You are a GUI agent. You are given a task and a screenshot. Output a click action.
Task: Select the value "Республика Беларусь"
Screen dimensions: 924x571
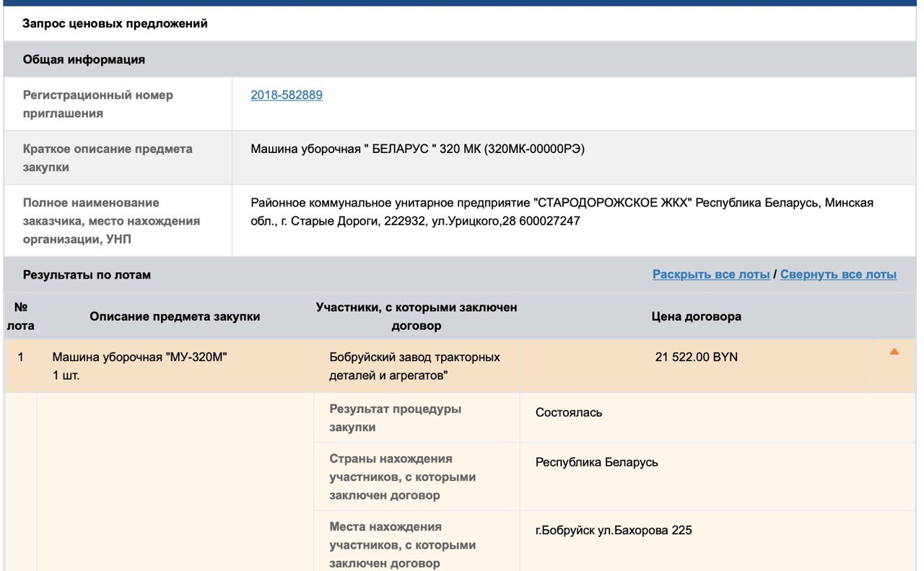point(597,462)
